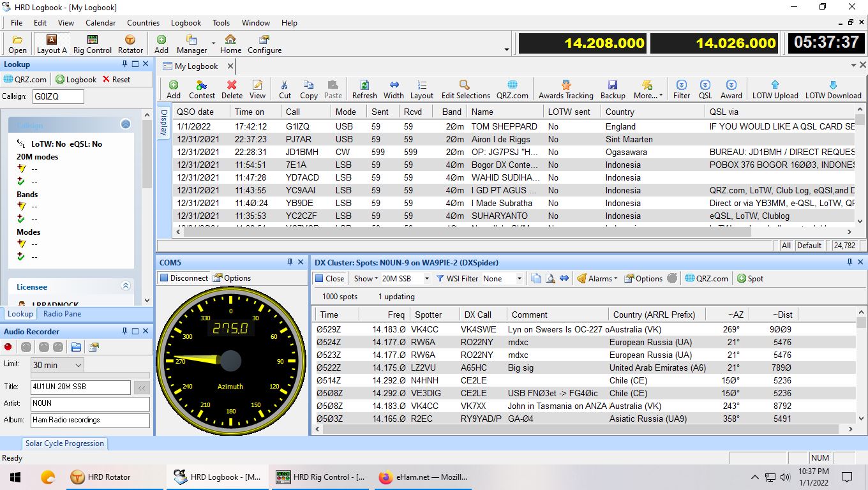
Task: Cut the selected logbook entry
Action: tap(285, 89)
